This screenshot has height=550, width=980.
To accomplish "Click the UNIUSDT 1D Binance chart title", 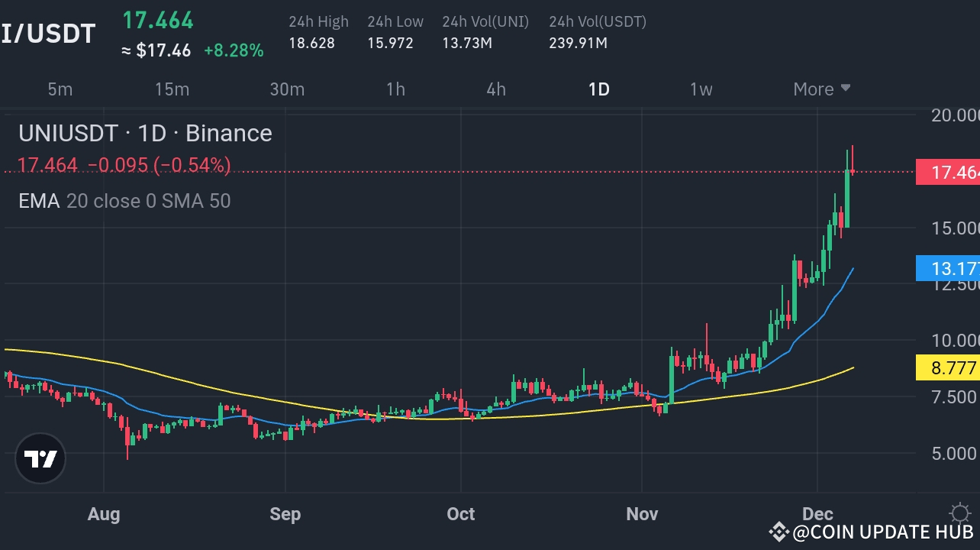I will pos(145,134).
